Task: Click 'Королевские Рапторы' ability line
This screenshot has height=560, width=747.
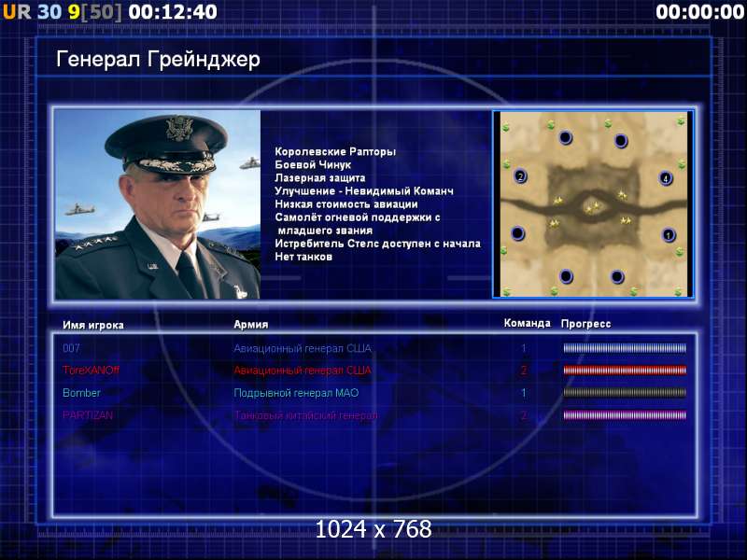Action: click(335, 152)
